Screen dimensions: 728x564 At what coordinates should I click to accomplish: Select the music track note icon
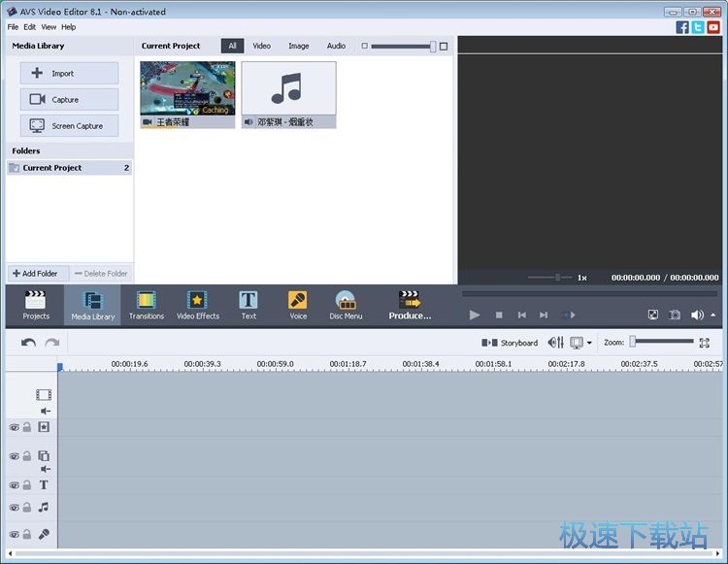coord(44,507)
